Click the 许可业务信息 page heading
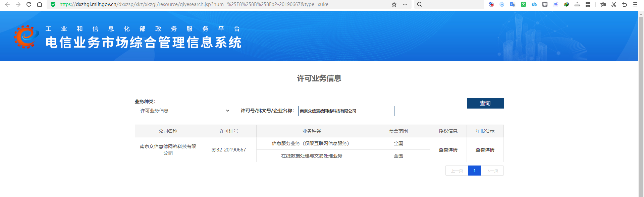The height and width of the screenshot is (197, 644). (319, 78)
